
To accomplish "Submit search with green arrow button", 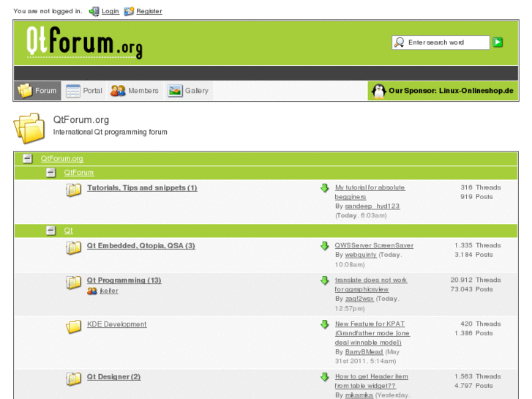I will 498,42.
